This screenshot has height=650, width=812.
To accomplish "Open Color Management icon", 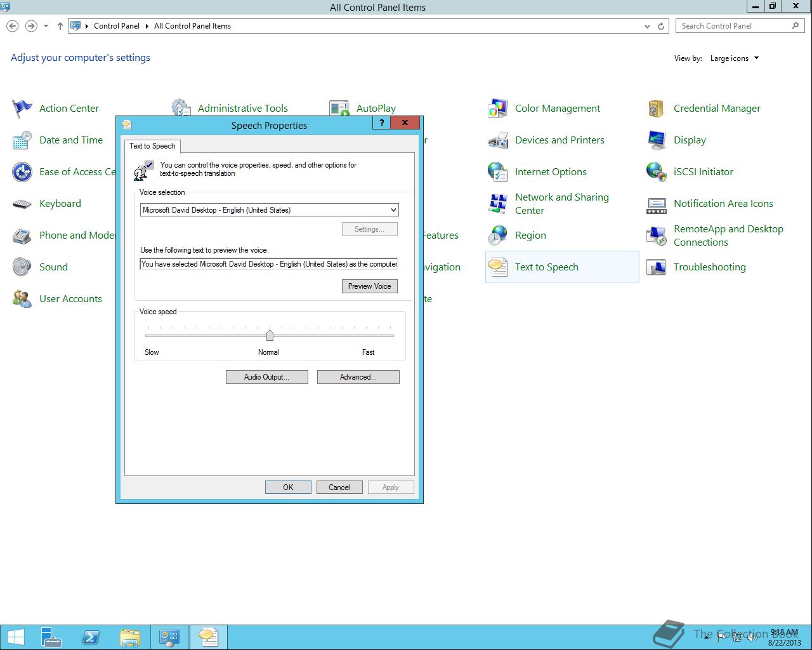I will point(498,109).
